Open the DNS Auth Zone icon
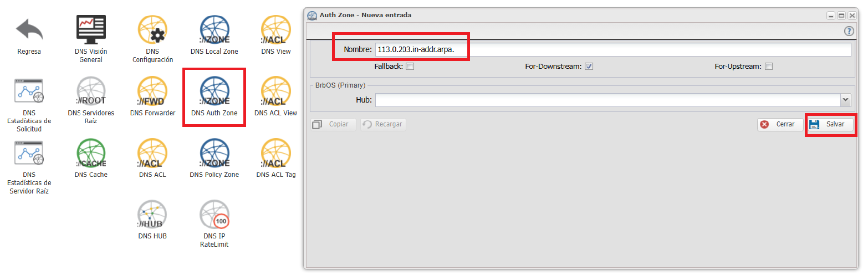The image size is (868, 275). point(214,91)
